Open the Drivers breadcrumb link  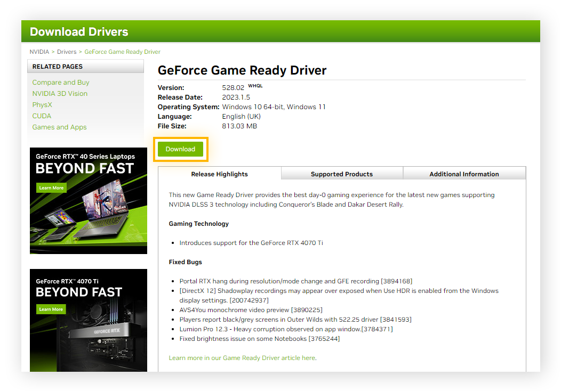tap(67, 52)
